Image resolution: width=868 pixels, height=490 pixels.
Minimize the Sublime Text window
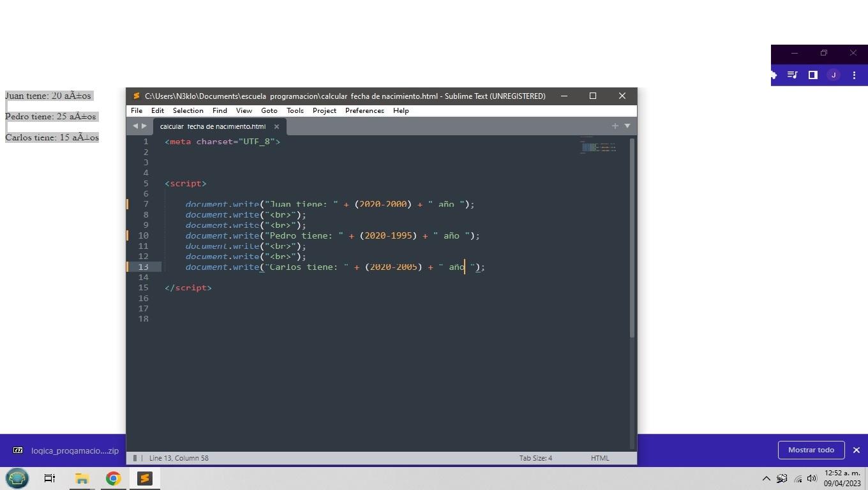click(x=564, y=96)
